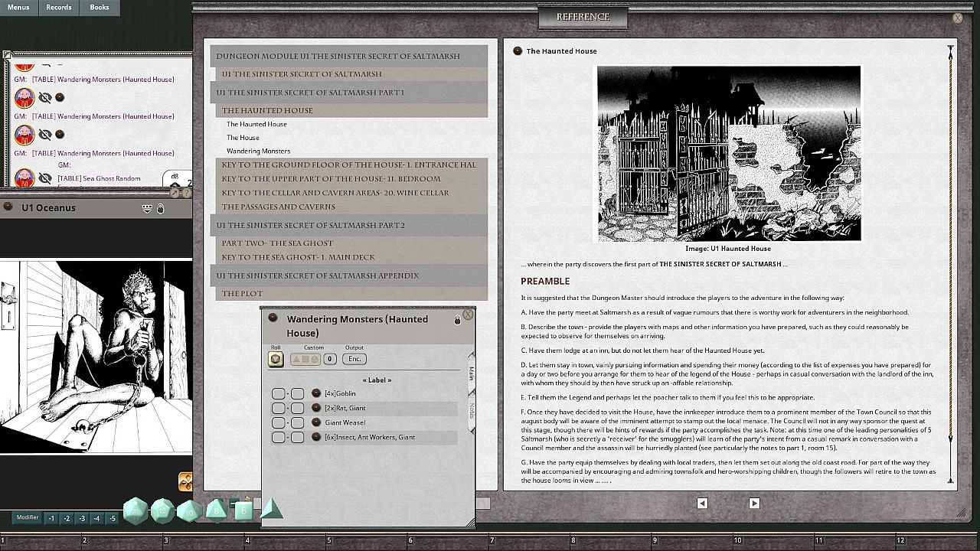
Task: Pick the d12 die
Action: [x=162, y=510]
